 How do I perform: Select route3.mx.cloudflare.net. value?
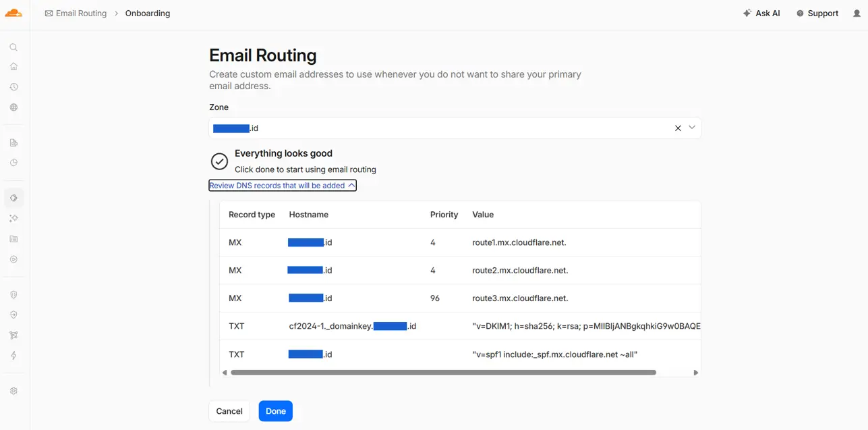coord(520,298)
